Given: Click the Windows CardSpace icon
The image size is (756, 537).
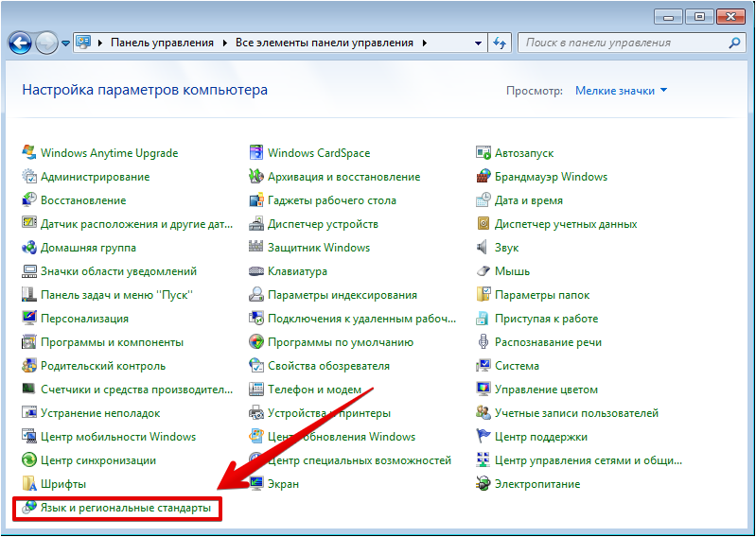Looking at the screenshot, I should [x=256, y=152].
